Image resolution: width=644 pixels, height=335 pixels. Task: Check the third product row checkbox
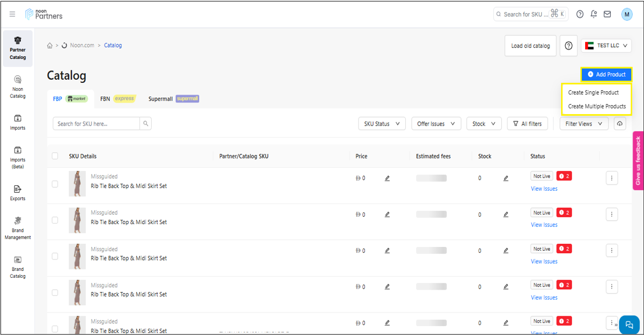55,256
